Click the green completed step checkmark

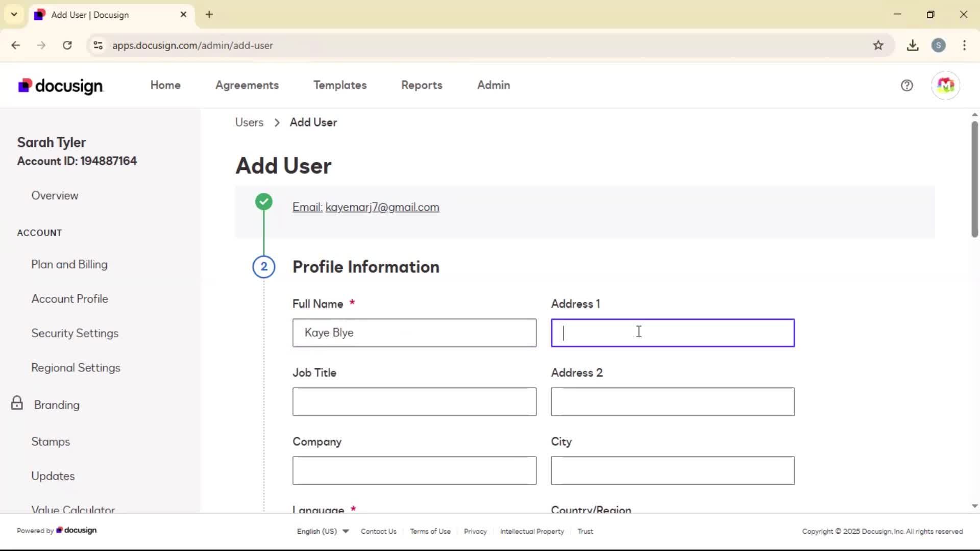[264, 202]
